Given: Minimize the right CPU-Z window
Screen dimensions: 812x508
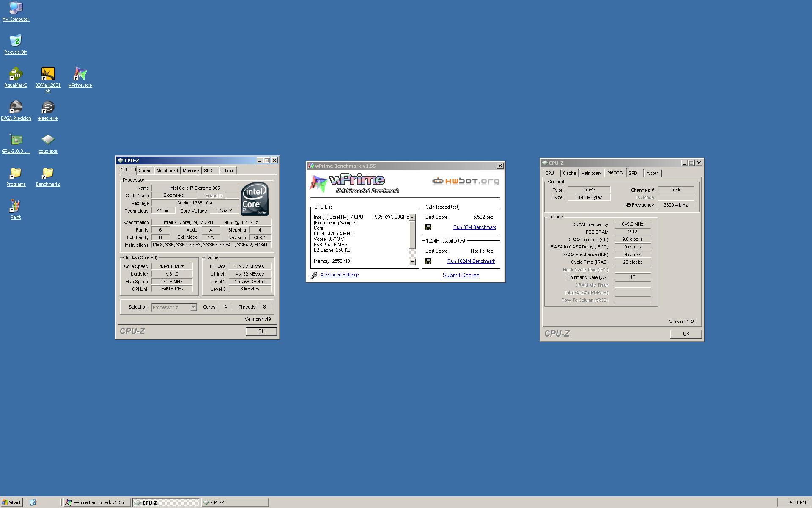Looking at the screenshot, I should click(x=684, y=163).
